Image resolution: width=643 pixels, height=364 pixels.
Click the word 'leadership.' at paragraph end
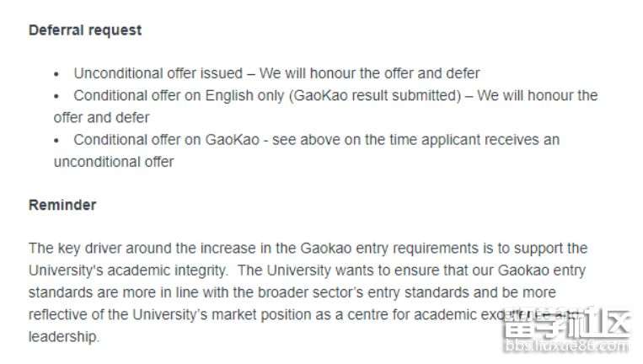(64, 336)
